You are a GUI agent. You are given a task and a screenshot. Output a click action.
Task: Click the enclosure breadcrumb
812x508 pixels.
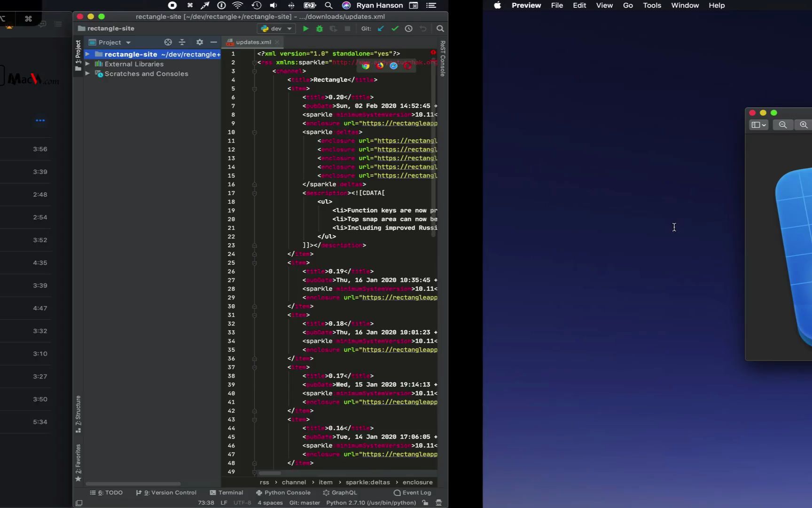(x=417, y=482)
